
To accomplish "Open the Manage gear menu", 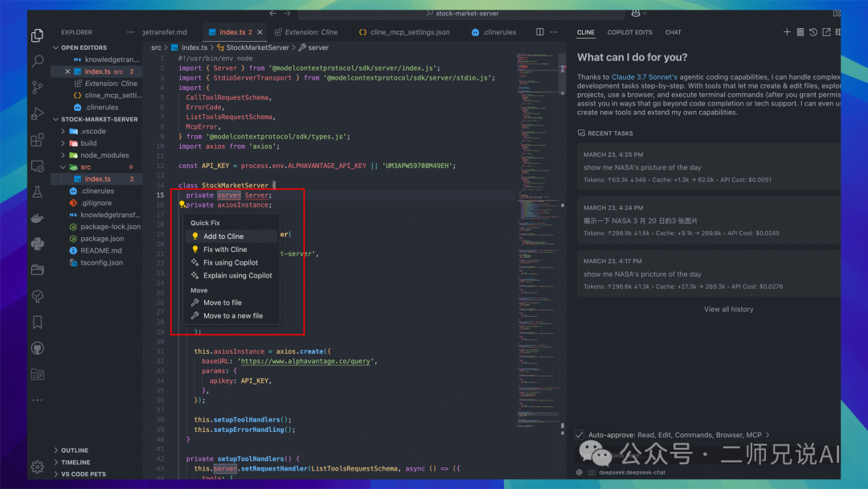I will [x=37, y=466].
